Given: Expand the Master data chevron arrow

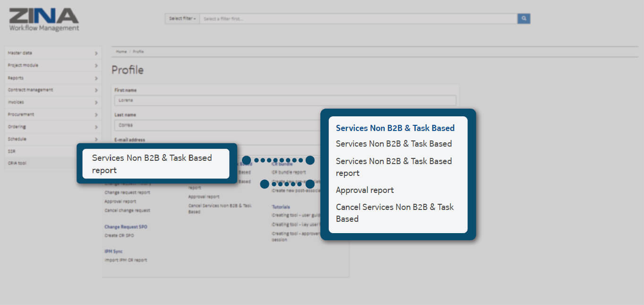Looking at the screenshot, I should point(96,53).
